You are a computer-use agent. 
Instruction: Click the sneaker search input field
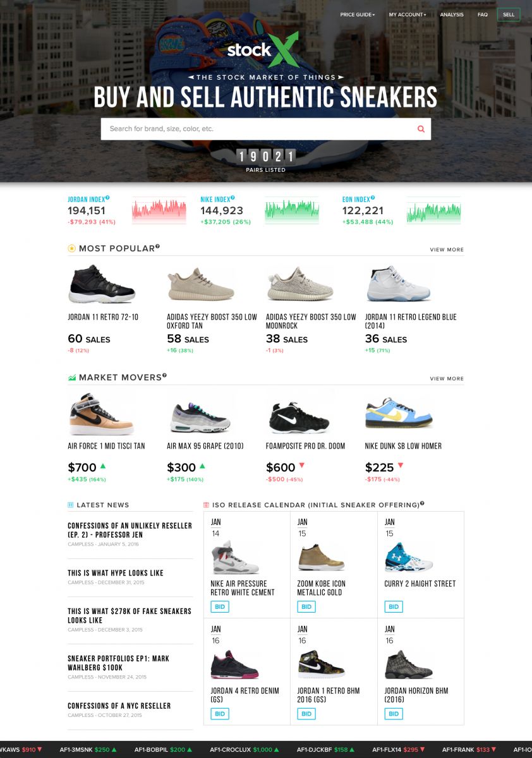point(259,129)
